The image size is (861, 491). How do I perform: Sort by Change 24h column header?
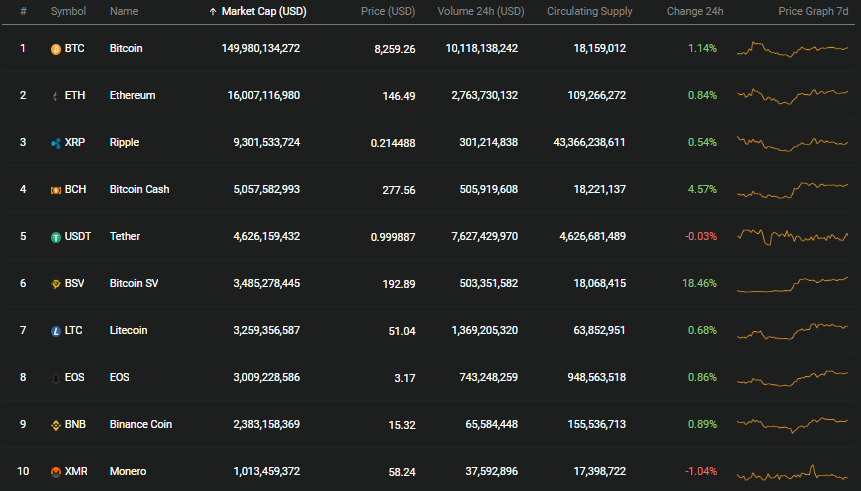[x=695, y=12]
